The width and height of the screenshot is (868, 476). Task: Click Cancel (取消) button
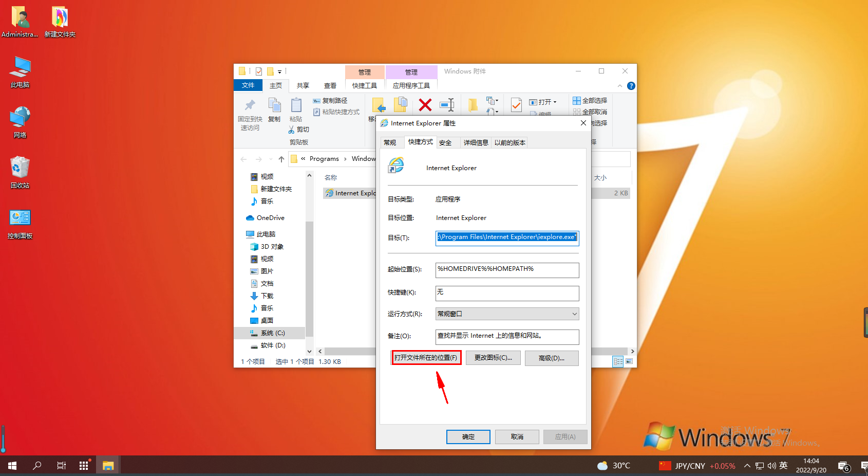pyautogui.click(x=517, y=437)
